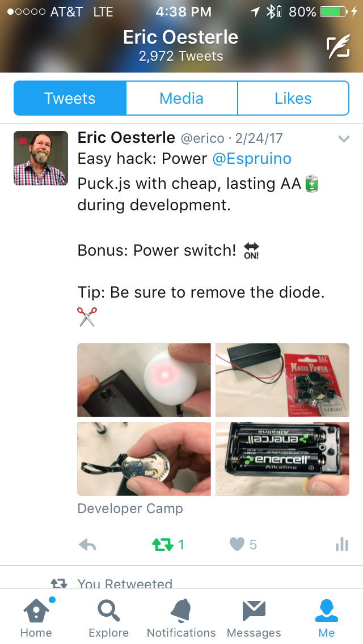The image size is (363, 644).
Task: Open Eric Oesterle's profile avatar
Action: click(x=41, y=158)
